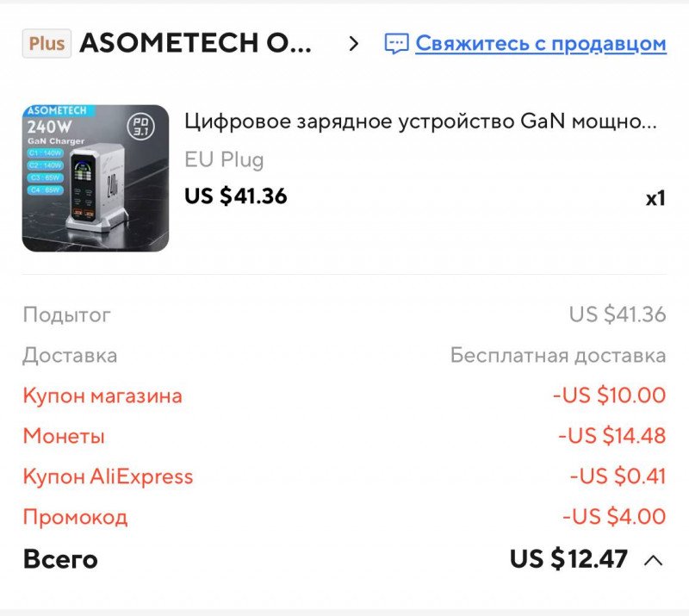
Task: Click the Всего total label
Action: (x=60, y=559)
